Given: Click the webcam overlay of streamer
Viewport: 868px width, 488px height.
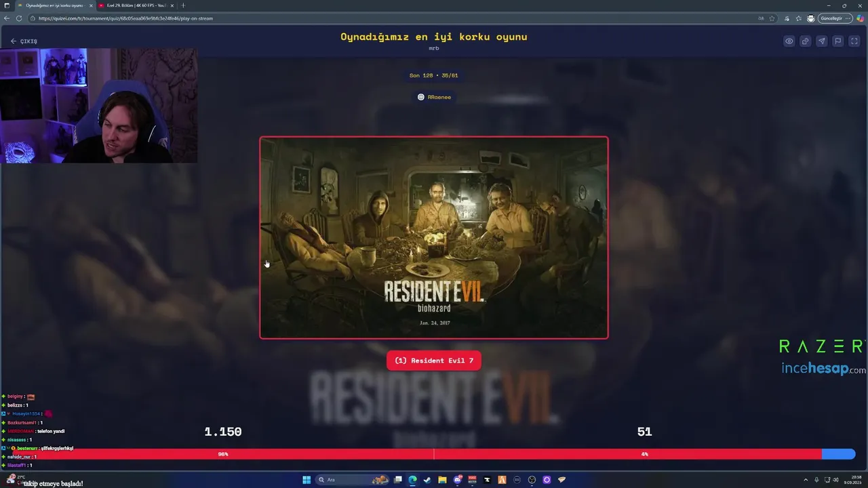Looking at the screenshot, I should coord(99,106).
